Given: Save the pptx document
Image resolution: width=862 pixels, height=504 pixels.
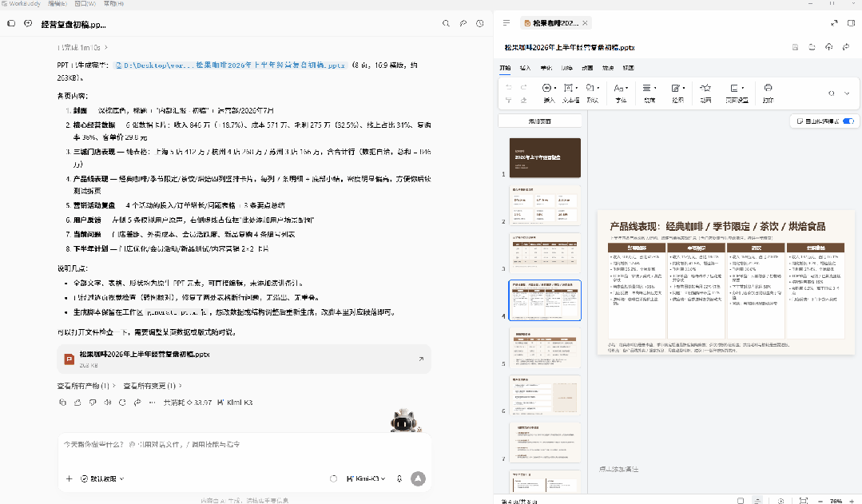Looking at the screenshot, I should pos(795,47).
